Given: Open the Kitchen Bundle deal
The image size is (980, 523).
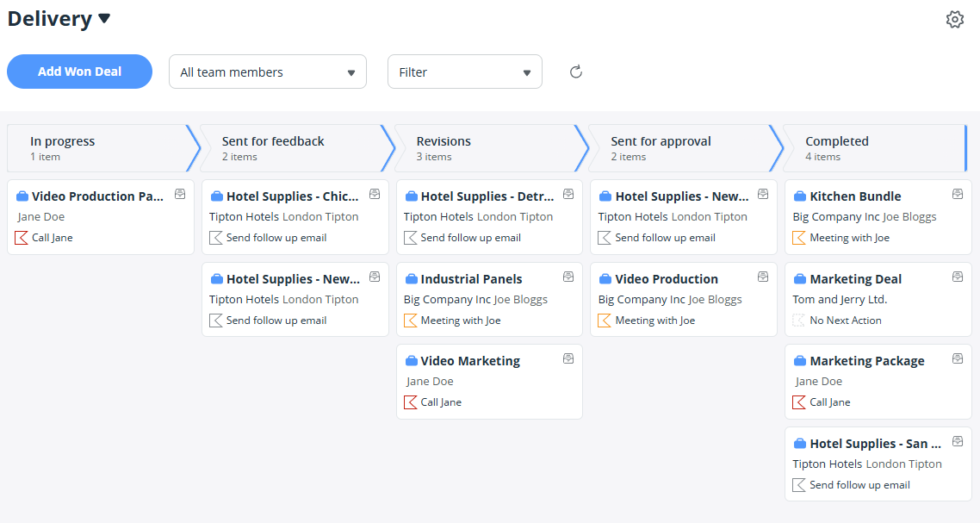Looking at the screenshot, I should [x=855, y=196].
